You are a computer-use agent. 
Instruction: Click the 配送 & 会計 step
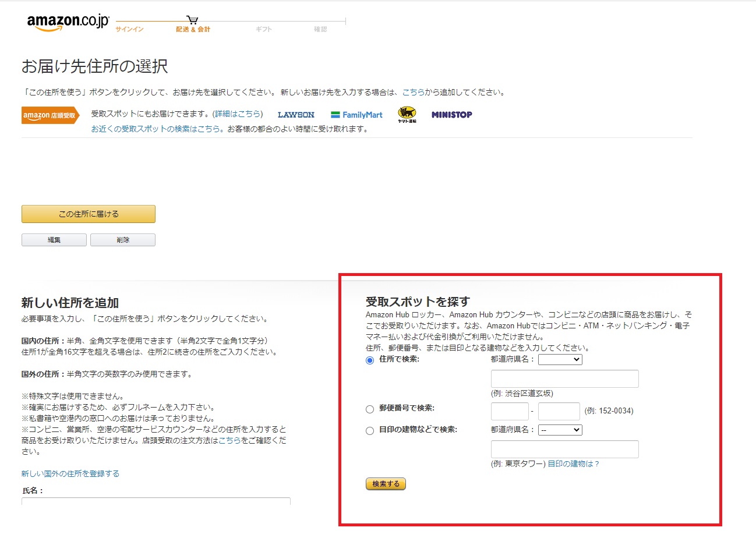[x=193, y=29]
